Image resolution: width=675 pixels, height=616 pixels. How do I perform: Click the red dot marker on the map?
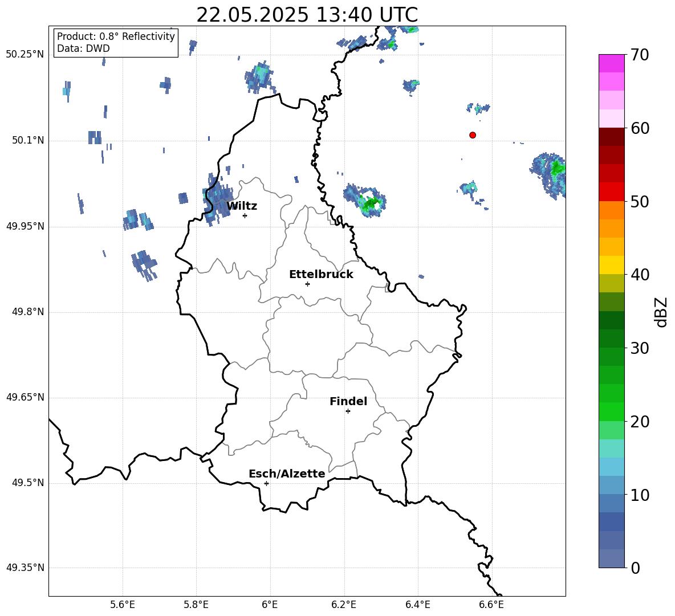pyautogui.click(x=472, y=135)
